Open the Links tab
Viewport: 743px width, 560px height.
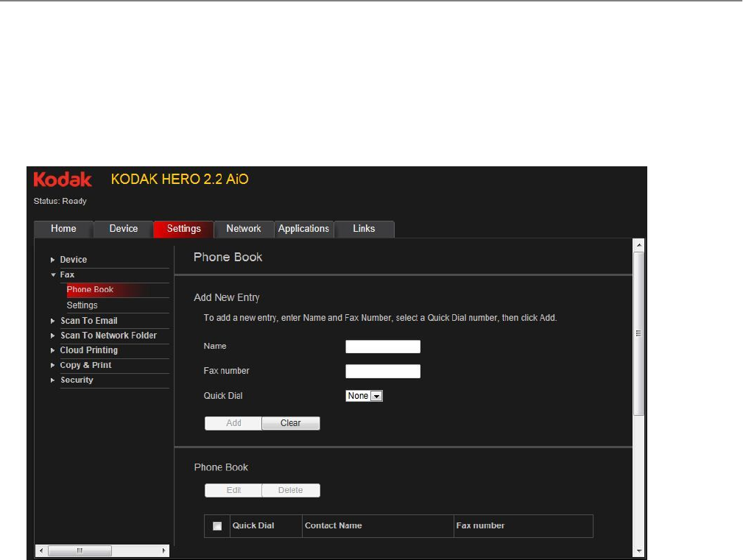(x=364, y=229)
